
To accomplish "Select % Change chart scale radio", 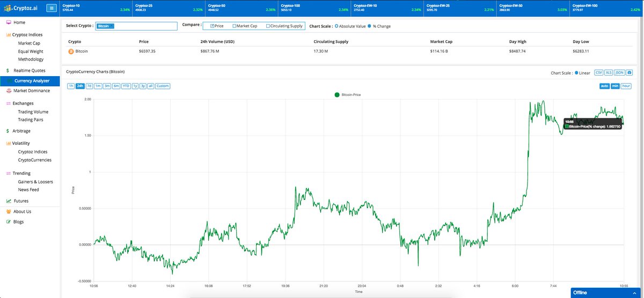I will point(369,26).
